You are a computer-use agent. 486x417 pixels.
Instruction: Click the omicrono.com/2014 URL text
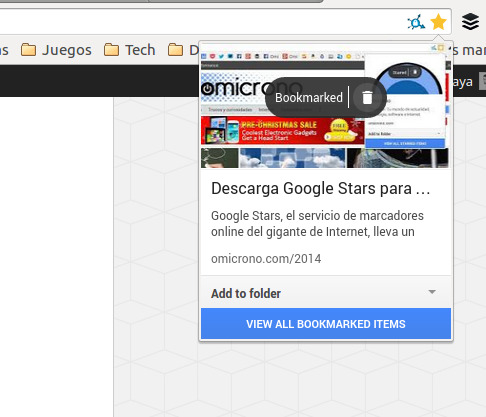pyautogui.click(x=266, y=259)
